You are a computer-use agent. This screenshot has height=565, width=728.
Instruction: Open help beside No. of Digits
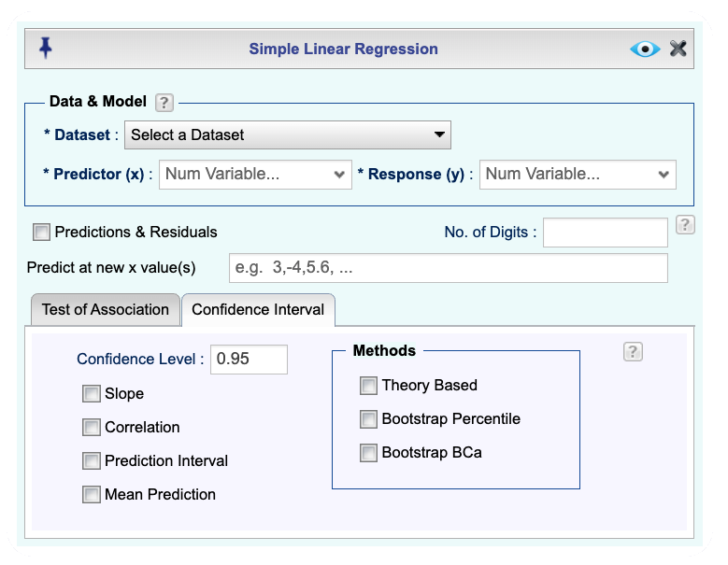tap(685, 225)
